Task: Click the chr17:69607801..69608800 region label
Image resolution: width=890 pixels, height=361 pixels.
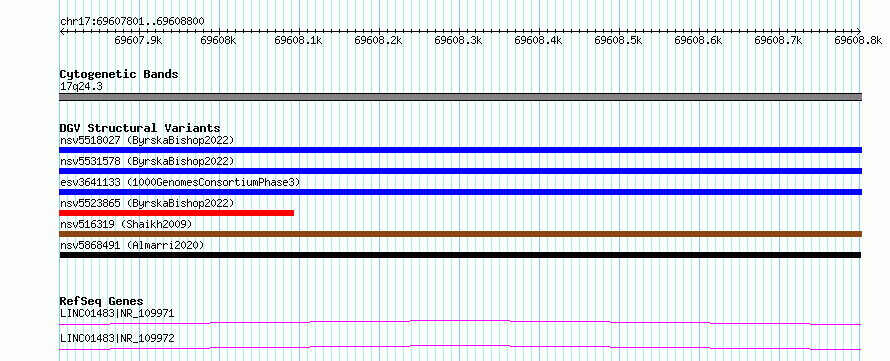Action: click(132, 22)
